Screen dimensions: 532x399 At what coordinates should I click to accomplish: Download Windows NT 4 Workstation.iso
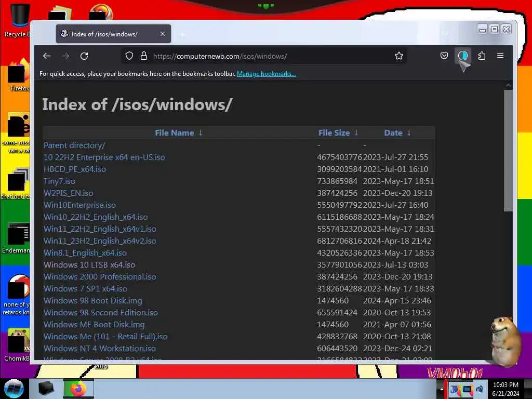[x=100, y=349]
